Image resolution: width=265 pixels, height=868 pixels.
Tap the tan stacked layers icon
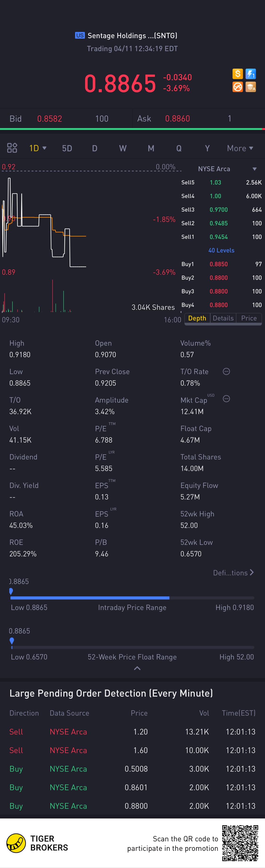click(250, 87)
